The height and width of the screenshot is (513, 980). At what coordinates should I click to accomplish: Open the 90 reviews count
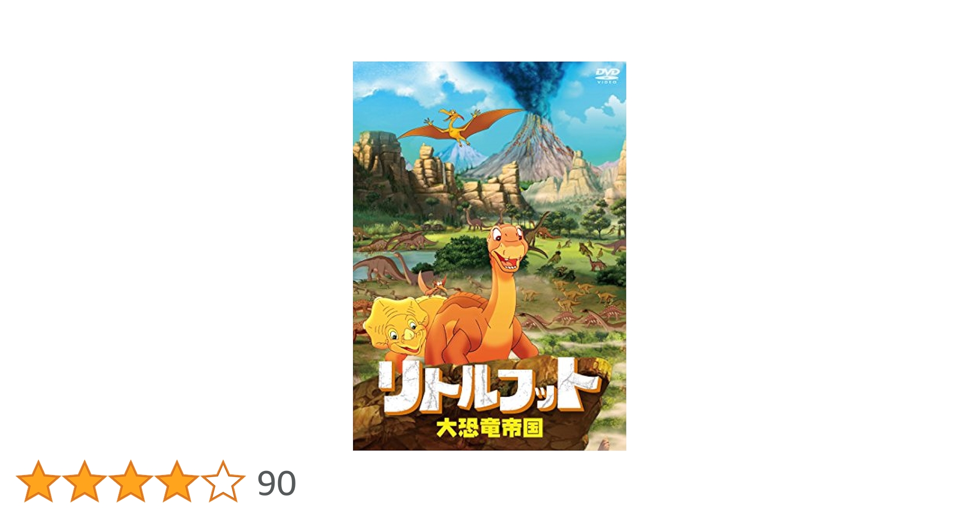pos(277,483)
